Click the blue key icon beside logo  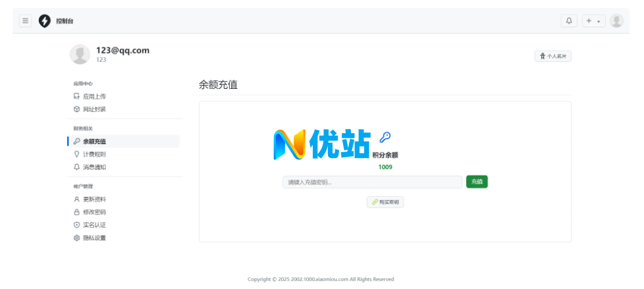click(x=385, y=138)
